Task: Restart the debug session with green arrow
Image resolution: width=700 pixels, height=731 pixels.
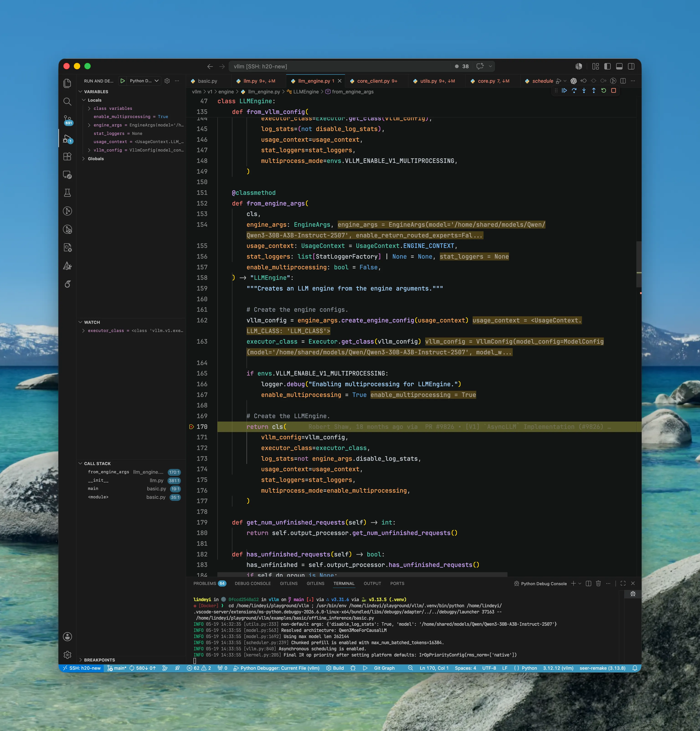Action: (x=603, y=91)
